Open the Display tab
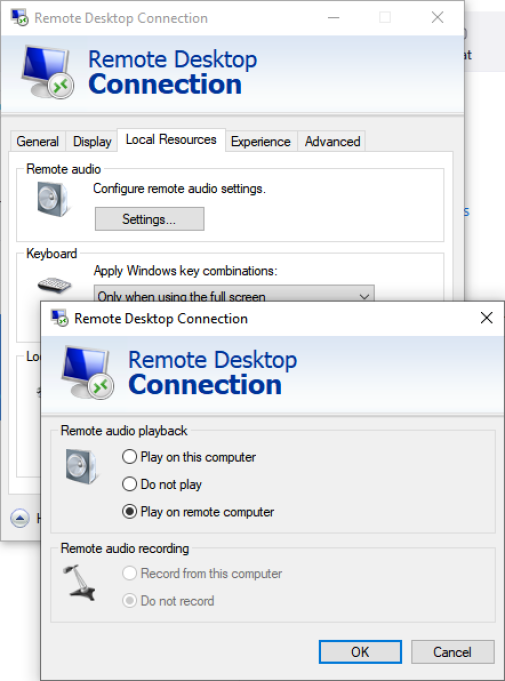The image size is (505, 681). pos(92,141)
